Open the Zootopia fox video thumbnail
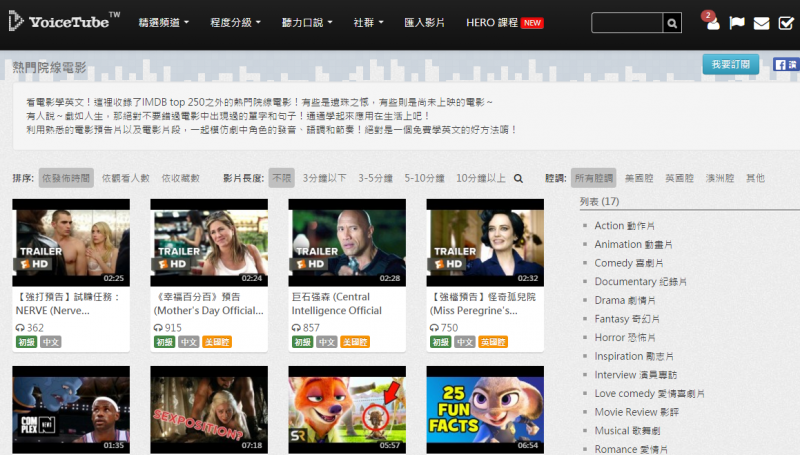Image resolution: width=800 pixels, height=455 pixels. (x=347, y=410)
